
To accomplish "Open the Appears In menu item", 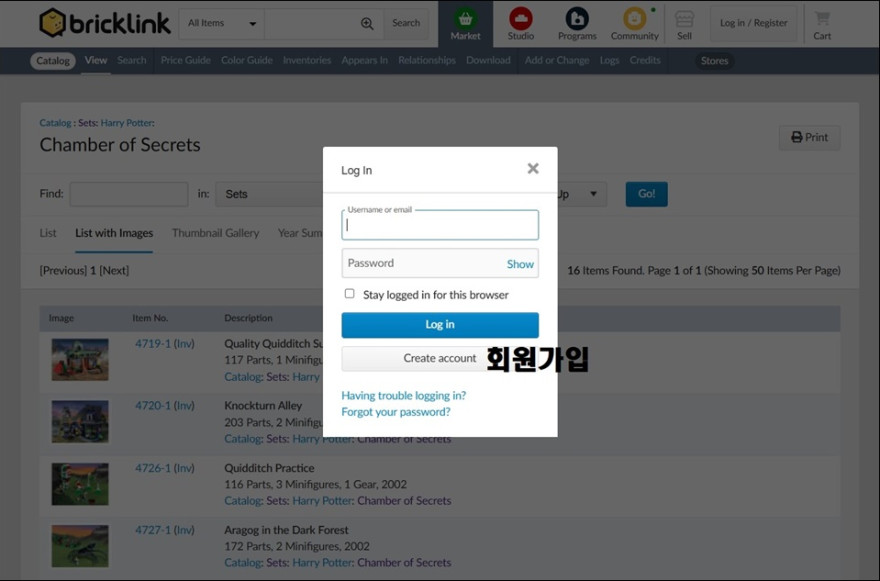I will click(x=364, y=60).
